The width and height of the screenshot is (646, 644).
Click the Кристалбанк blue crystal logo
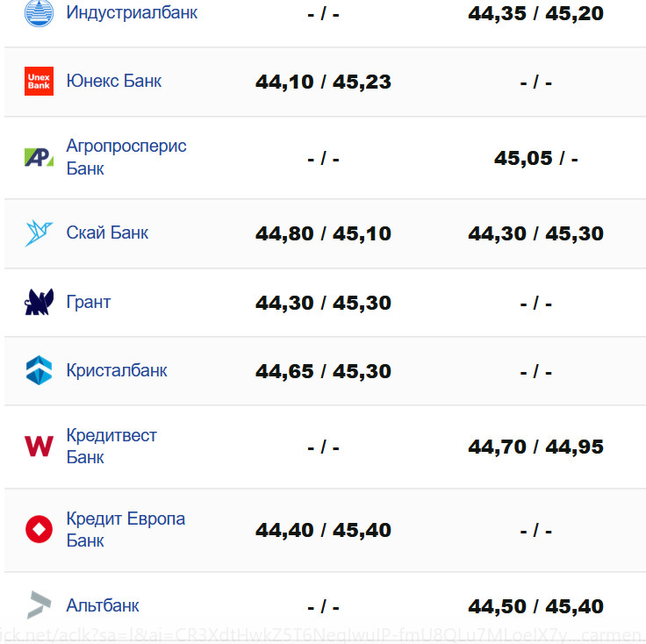[x=39, y=371]
